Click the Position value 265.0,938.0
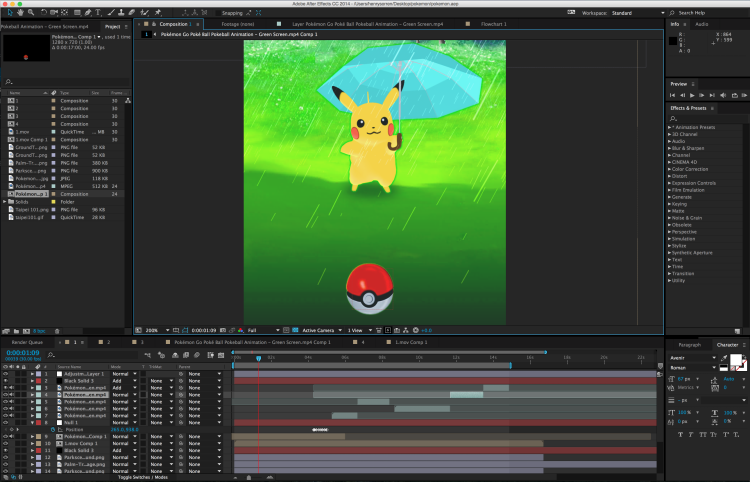The image size is (750, 482). pyautogui.click(x=124, y=429)
